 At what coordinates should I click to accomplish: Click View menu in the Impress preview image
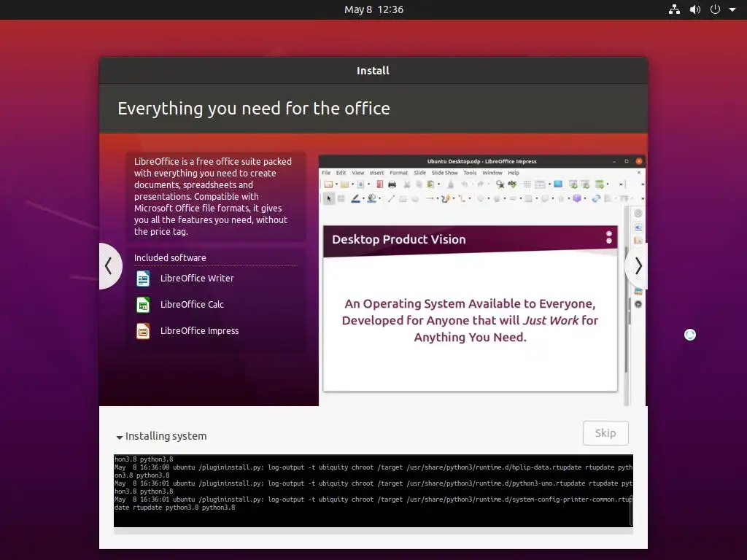[357, 173]
